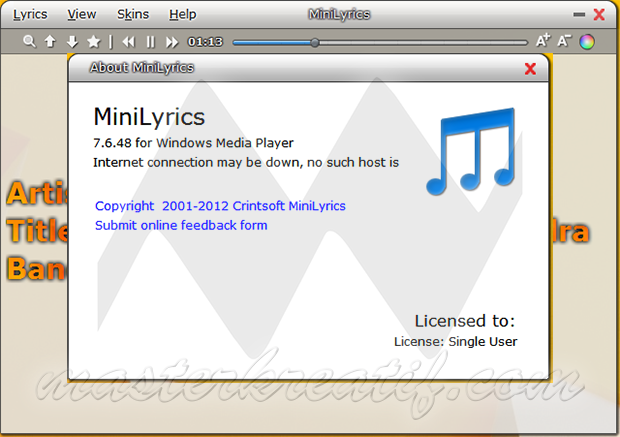
Task: Click the License: Single User text
Action: point(456,341)
